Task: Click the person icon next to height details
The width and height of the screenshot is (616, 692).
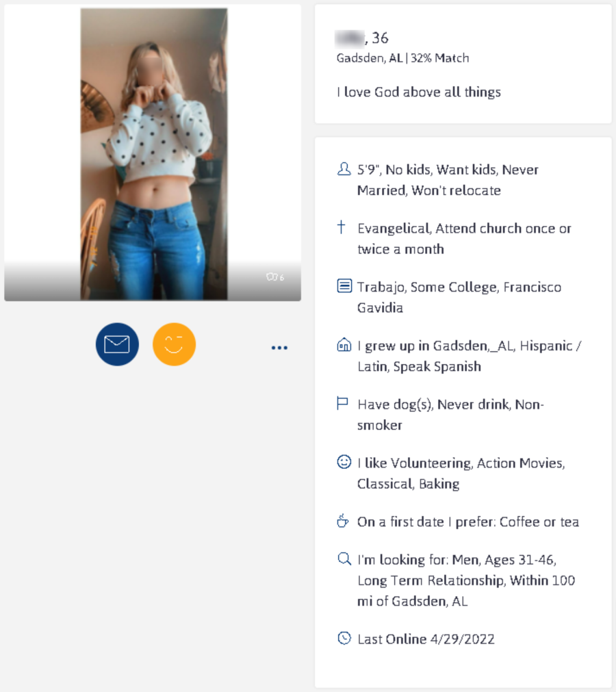Action: pyautogui.click(x=343, y=168)
